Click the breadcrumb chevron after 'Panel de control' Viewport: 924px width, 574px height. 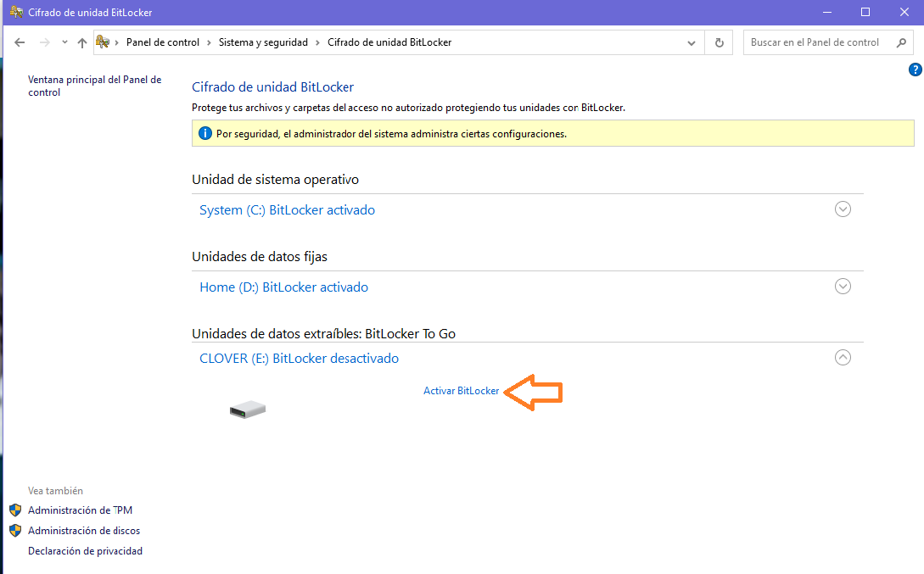coord(209,42)
